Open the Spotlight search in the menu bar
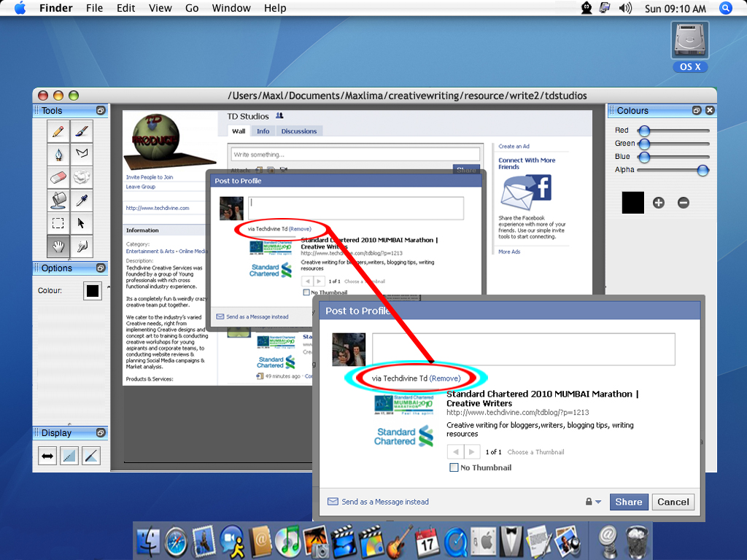 tap(725, 8)
